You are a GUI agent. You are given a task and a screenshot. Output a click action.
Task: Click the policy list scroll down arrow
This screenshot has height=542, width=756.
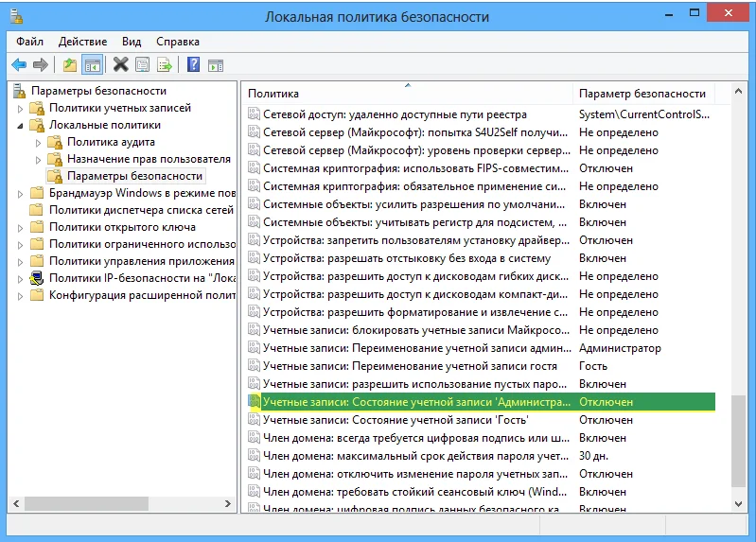pyautogui.click(x=738, y=504)
